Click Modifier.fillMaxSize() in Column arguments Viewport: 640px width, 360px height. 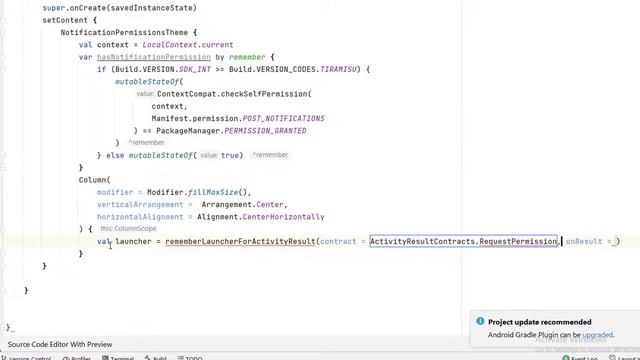tap(199, 192)
